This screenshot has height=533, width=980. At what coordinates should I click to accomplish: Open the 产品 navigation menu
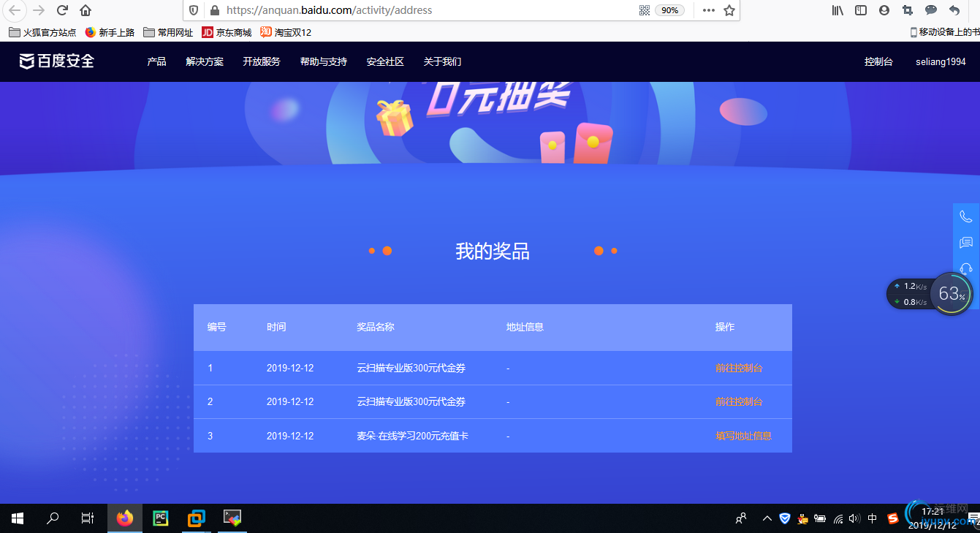point(156,61)
